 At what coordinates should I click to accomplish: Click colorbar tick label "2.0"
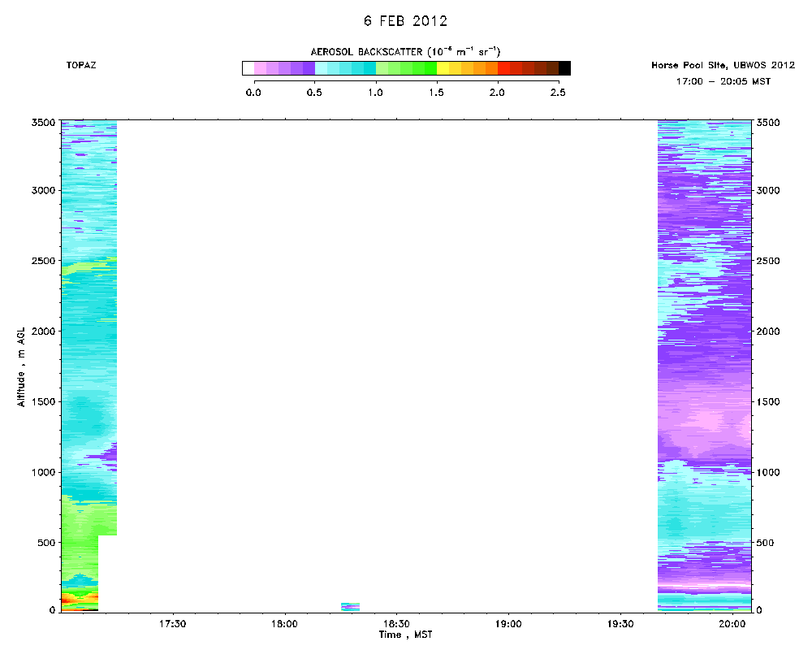[497, 93]
